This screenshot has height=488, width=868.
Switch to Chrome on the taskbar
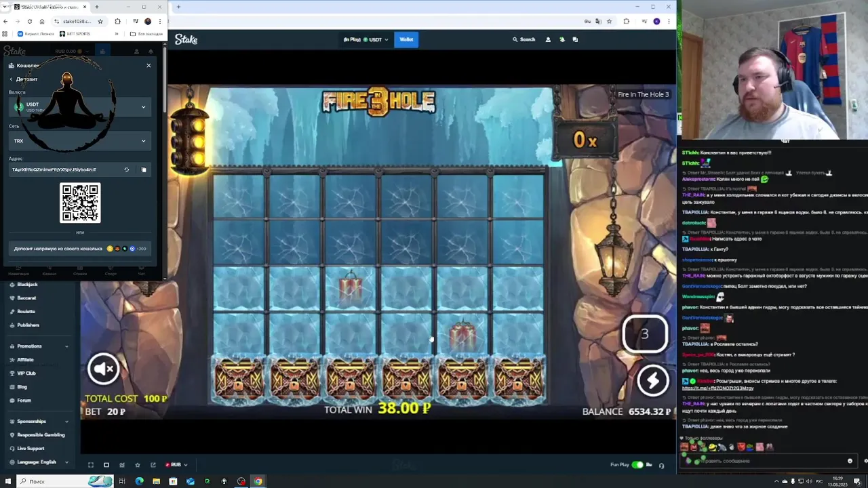[258, 481]
